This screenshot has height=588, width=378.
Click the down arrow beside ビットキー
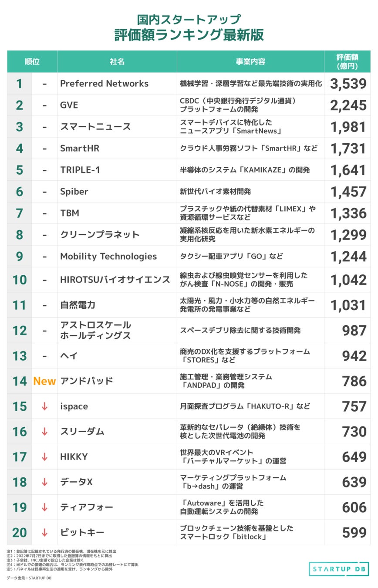point(44,533)
